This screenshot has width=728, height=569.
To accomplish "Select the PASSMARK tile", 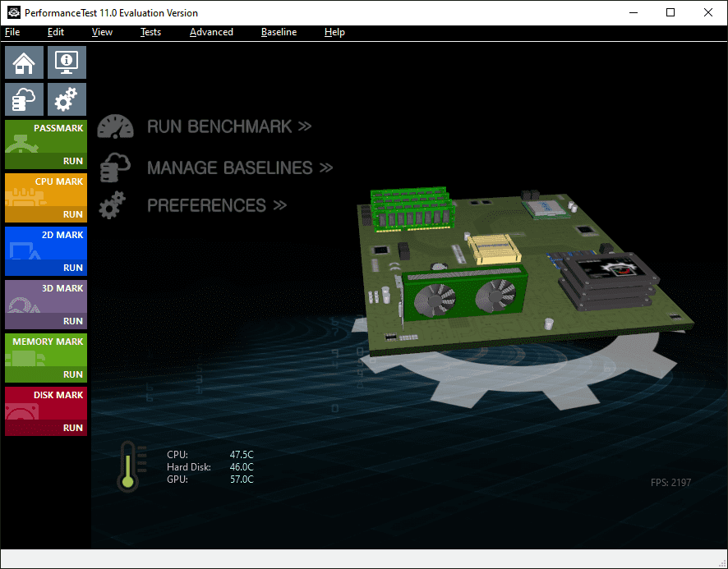I will click(46, 137).
